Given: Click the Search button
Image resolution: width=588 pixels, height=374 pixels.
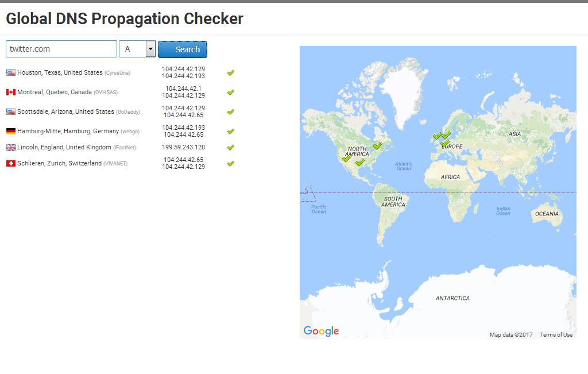Looking at the screenshot, I should pos(183,49).
